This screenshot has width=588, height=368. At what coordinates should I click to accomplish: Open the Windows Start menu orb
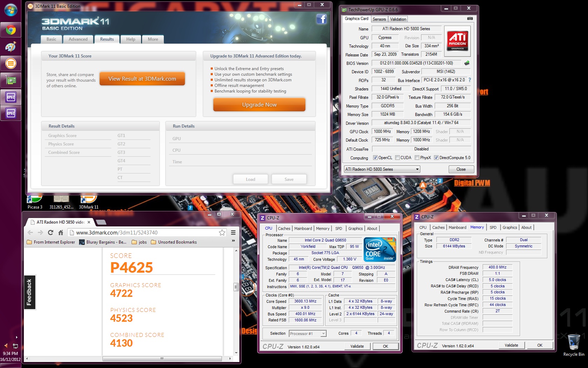coord(10,10)
